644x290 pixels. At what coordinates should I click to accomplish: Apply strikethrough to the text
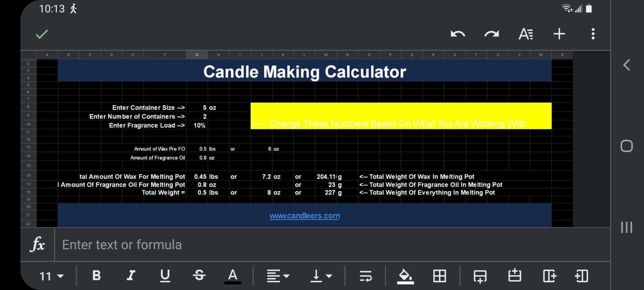tap(199, 276)
